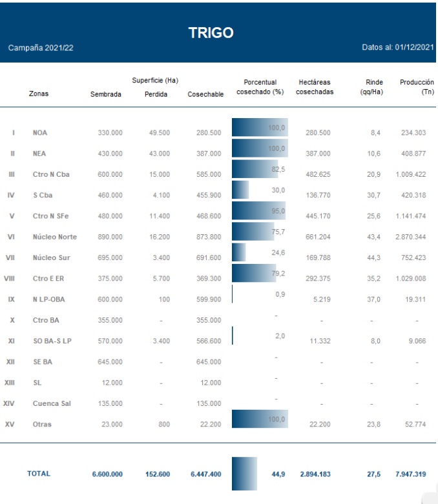Click the Producción (Tn) column header

416,87
